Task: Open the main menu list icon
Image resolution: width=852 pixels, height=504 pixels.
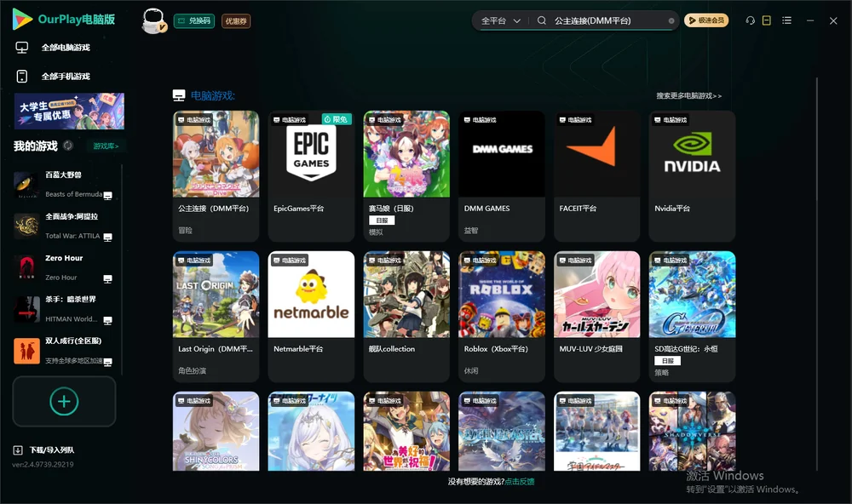Action: point(786,20)
